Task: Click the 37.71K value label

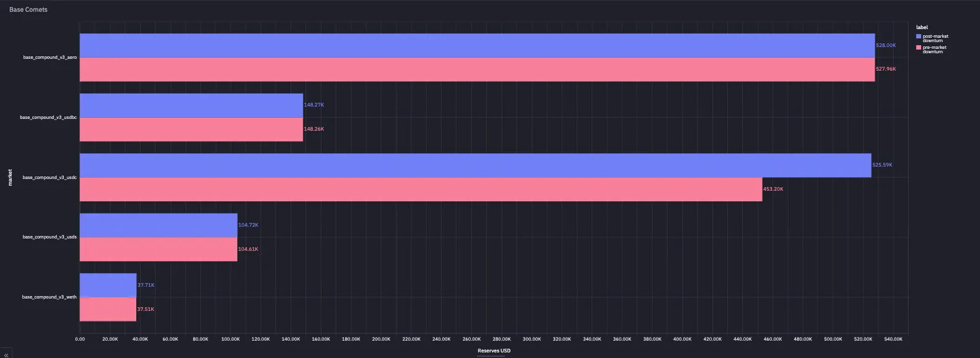Action: 146,286
